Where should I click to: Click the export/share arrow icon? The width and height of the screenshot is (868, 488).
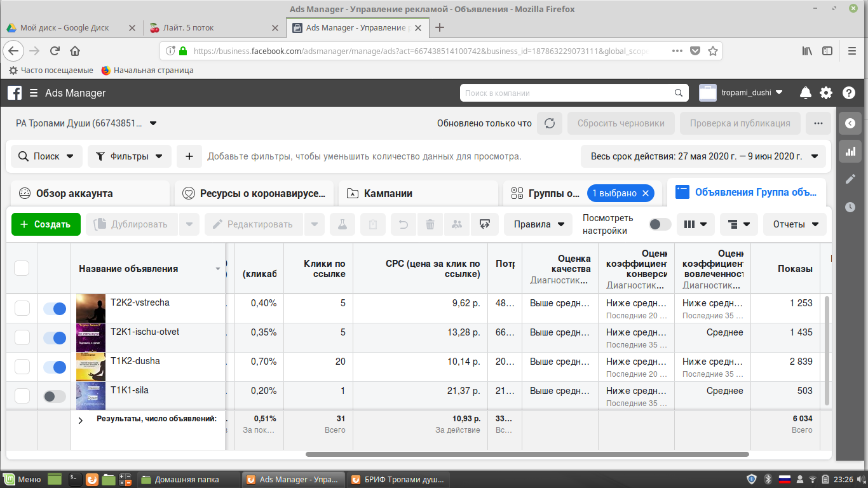485,224
